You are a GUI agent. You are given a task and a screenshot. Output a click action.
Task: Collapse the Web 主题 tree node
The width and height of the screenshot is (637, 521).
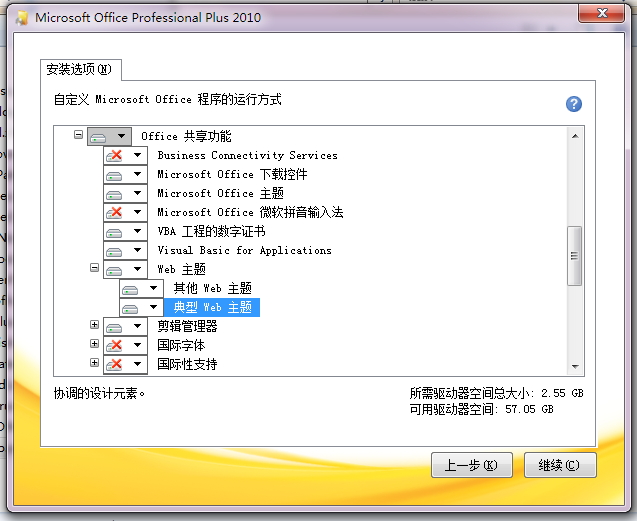point(94,267)
